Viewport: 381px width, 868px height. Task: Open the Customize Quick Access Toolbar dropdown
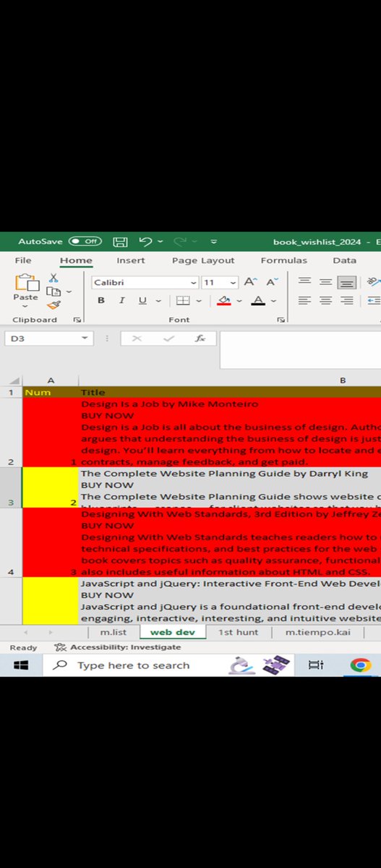click(x=214, y=242)
